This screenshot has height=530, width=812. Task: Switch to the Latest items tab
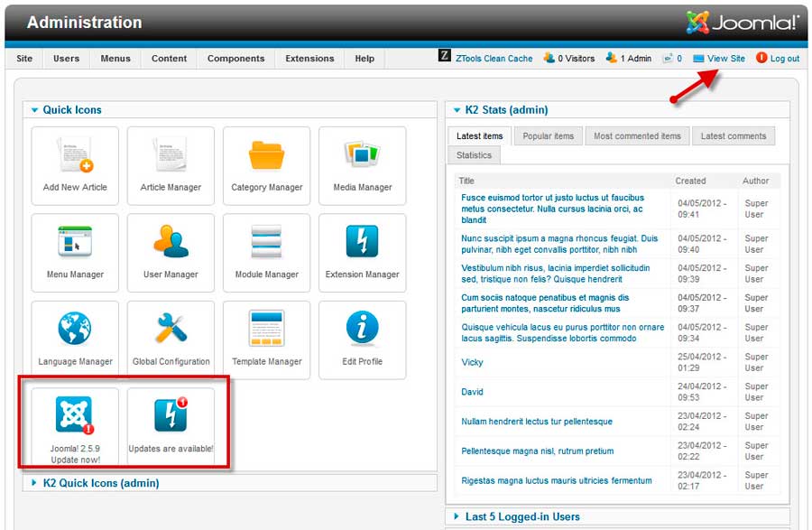tap(480, 136)
